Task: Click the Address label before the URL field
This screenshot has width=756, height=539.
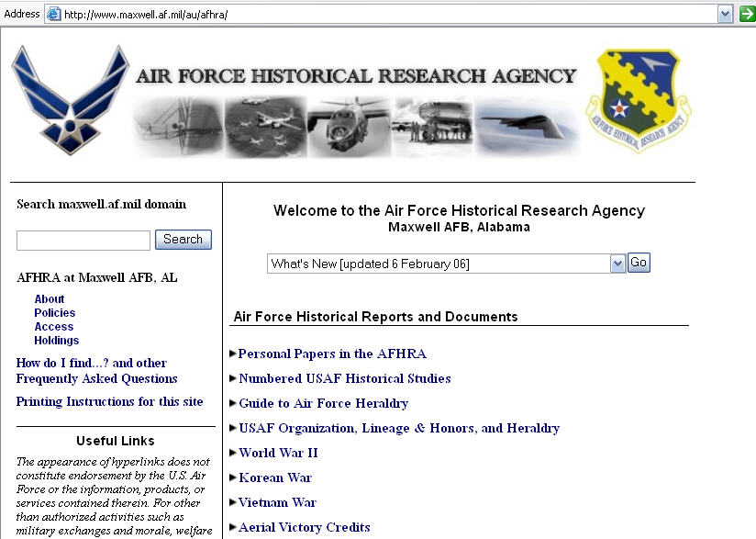Action: pyautogui.click(x=22, y=14)
